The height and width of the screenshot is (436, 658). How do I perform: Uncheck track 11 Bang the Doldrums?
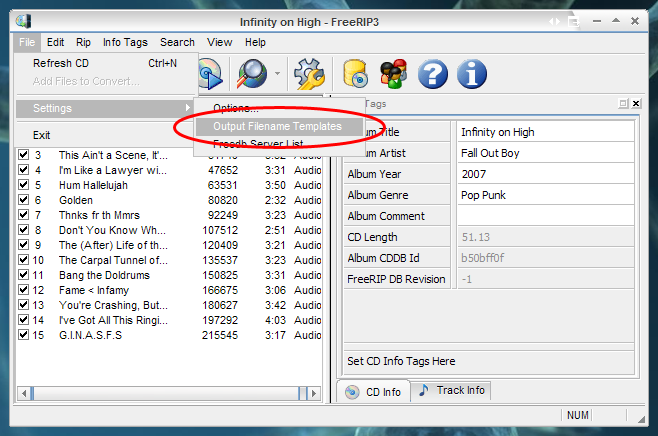pos(24,275)
